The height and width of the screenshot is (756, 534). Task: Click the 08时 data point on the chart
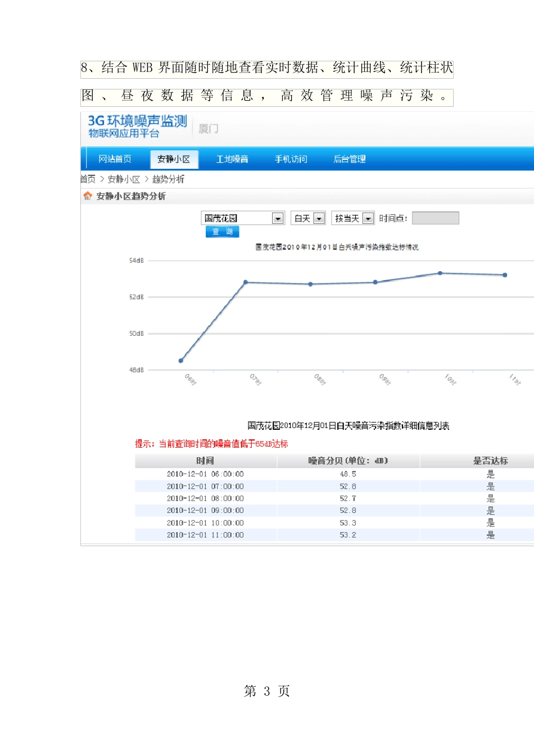tap(310, 284)
